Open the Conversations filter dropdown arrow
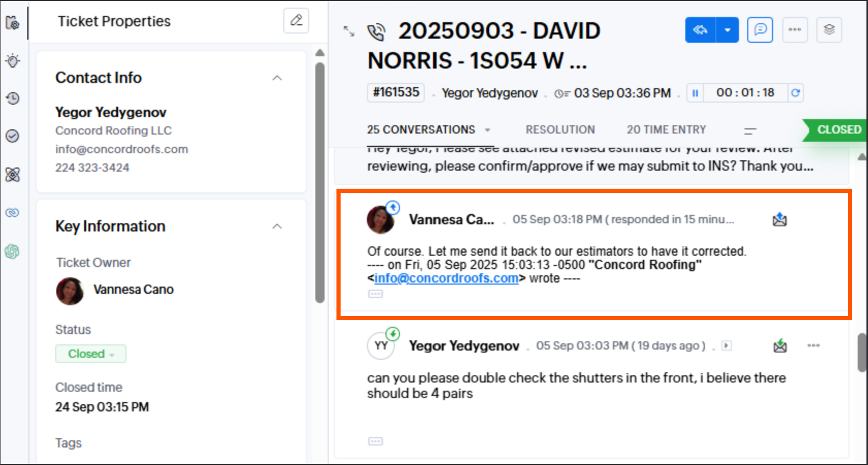 point(487,130)
